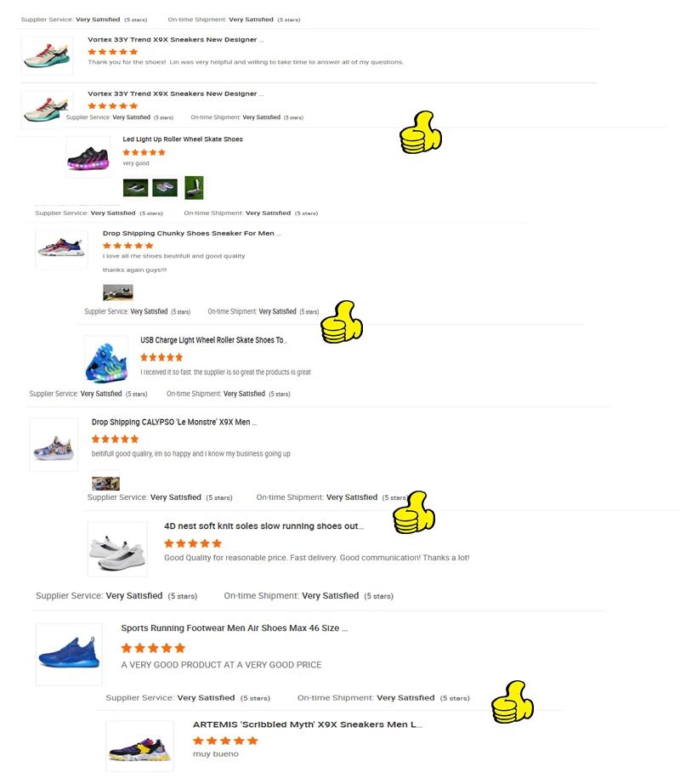Open 'USB Charge Light Wheel Roller Skate Shoes' link

214,340
